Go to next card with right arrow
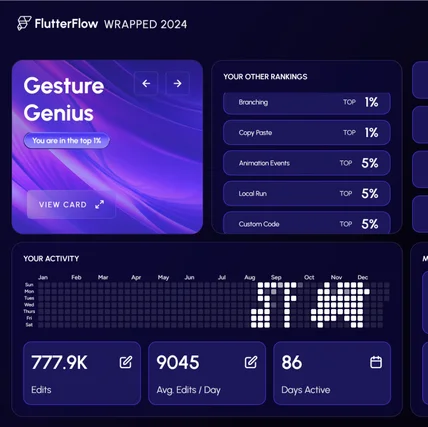The image size is (428, 427). [x=178, y=83]
